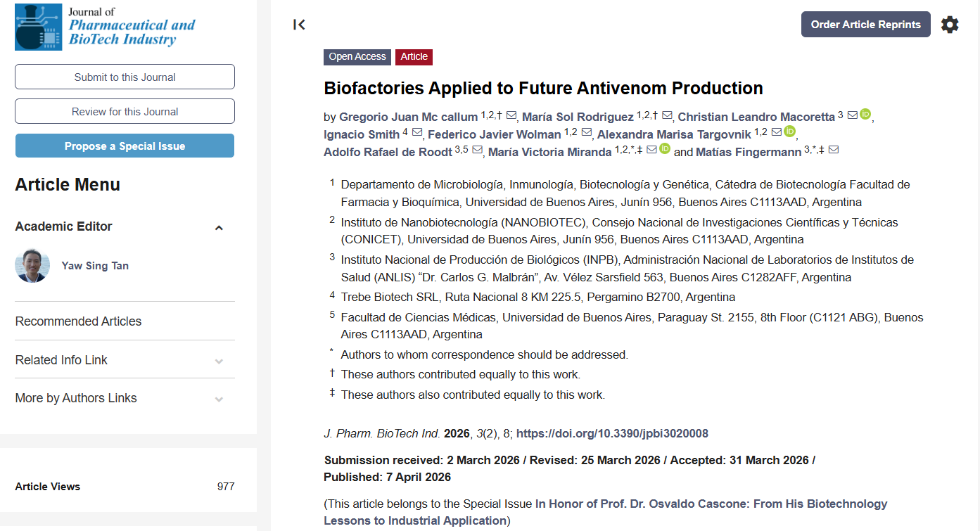
Task: Select the Open Access label tag
Action: tap(357, 57)
